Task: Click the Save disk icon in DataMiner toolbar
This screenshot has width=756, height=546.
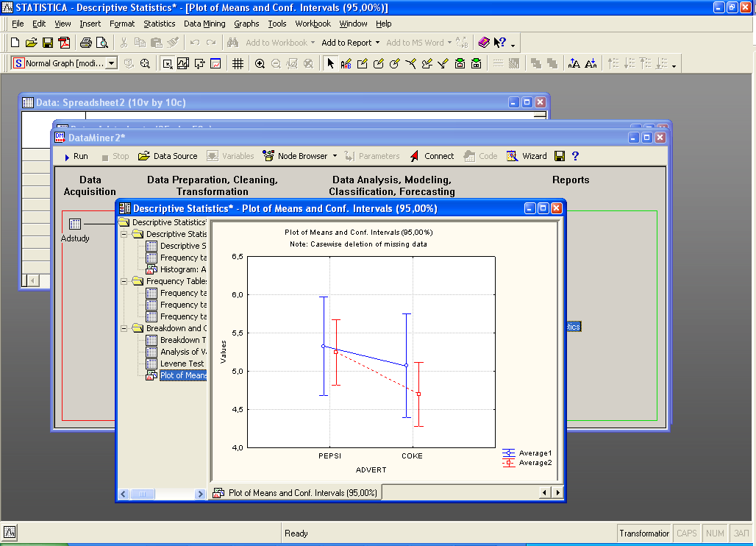Action: [x=560, y=156]
